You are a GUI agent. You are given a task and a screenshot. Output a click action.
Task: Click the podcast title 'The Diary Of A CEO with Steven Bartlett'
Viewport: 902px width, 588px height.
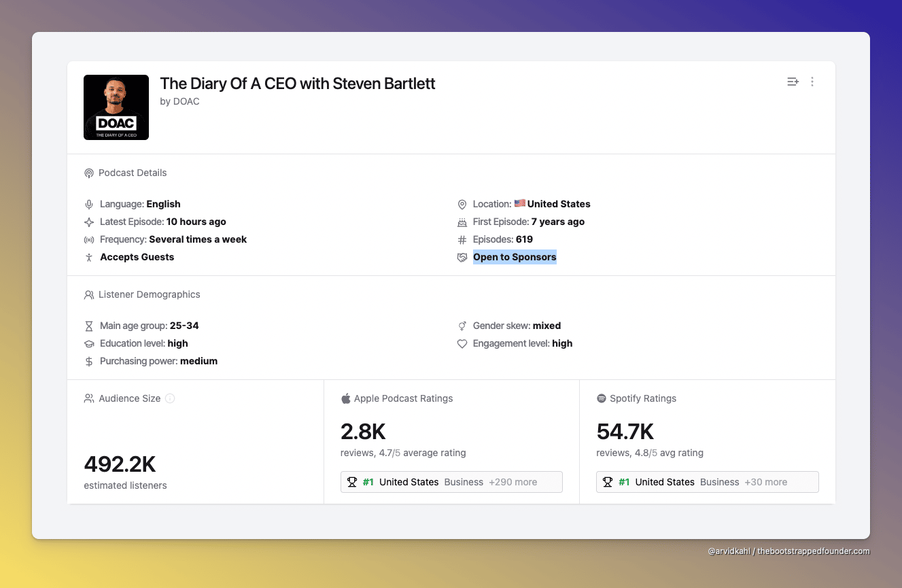(x=298, y=84)
